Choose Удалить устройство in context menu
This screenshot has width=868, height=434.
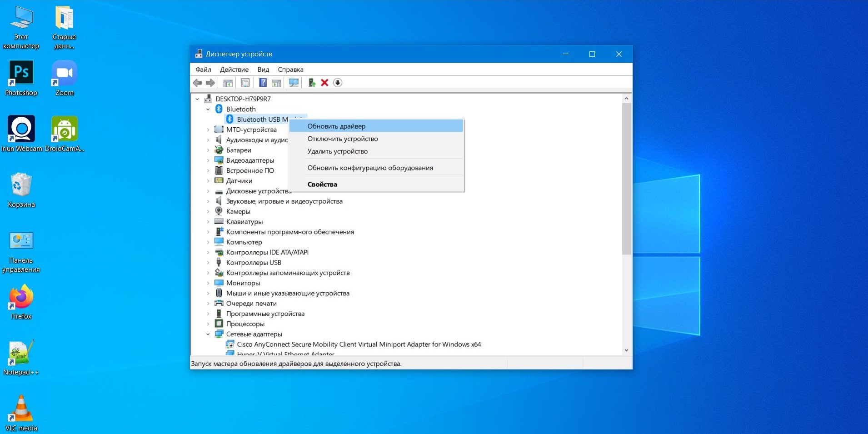click(376, 151)
